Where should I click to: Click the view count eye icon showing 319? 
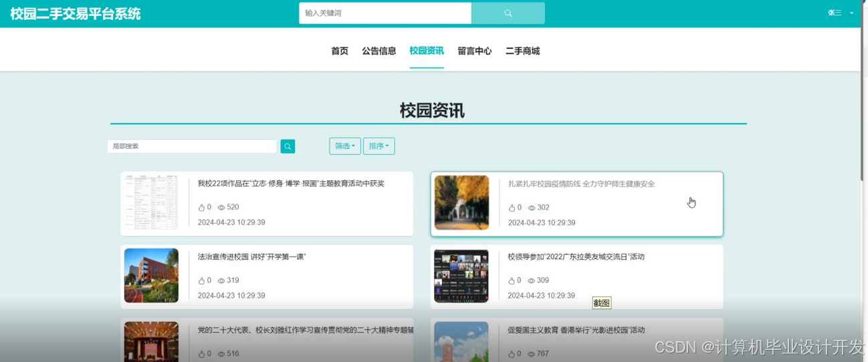coord(221,281)
